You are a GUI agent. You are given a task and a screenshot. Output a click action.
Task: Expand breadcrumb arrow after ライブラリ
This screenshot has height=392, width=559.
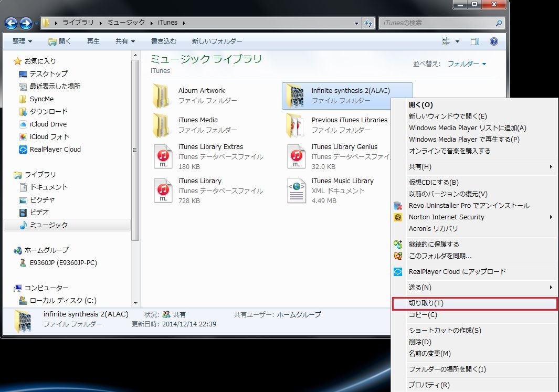pos(101,23)
